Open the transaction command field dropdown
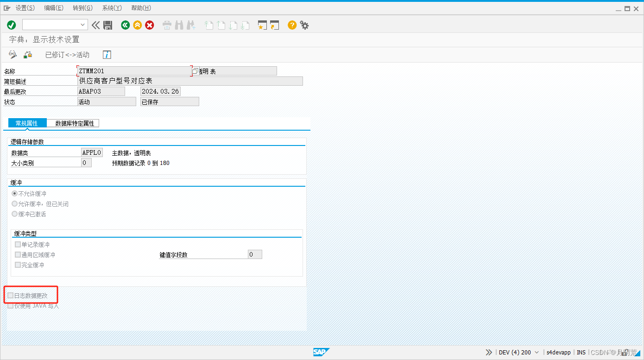The width and height of the screenshot is (644, 360). [x=83, y=25]
